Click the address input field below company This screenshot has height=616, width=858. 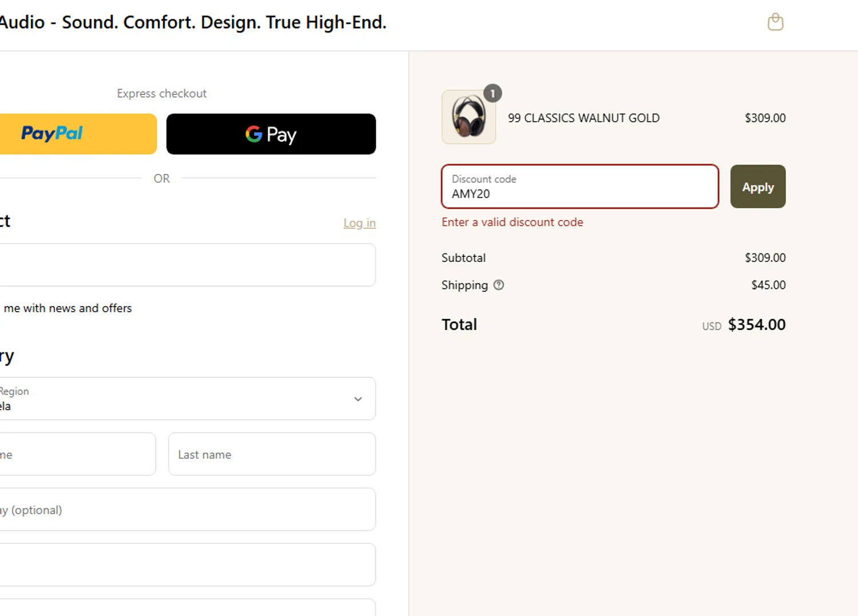click(188, 565)
